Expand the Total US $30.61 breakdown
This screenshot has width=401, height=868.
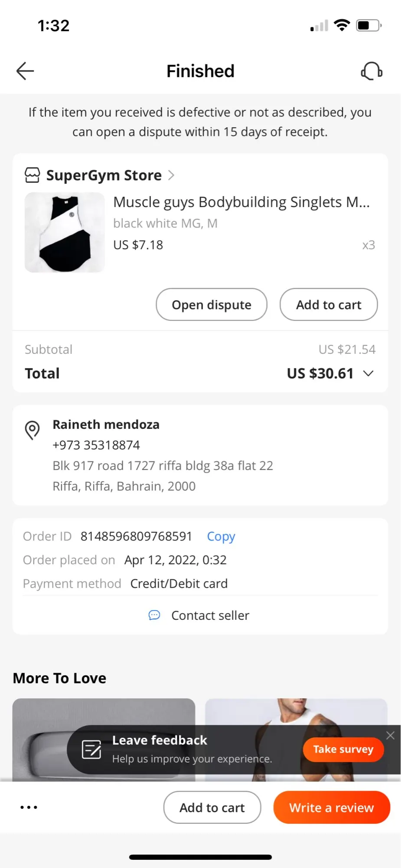[x=368, y=373]
